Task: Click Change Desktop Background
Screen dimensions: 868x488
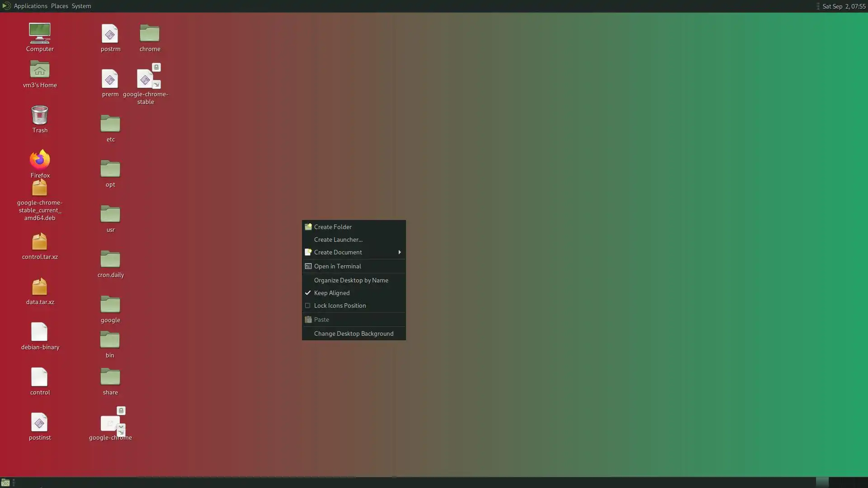Action: click(x=354, y=333)
